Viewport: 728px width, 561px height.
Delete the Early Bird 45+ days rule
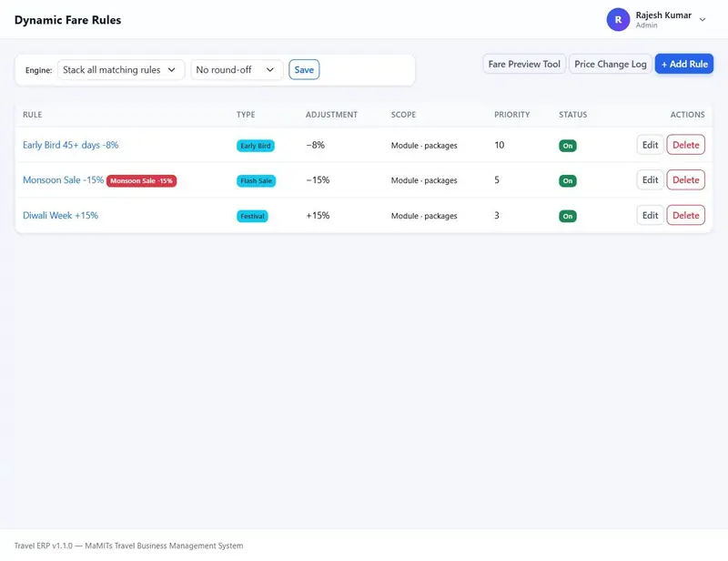[686, 145]
